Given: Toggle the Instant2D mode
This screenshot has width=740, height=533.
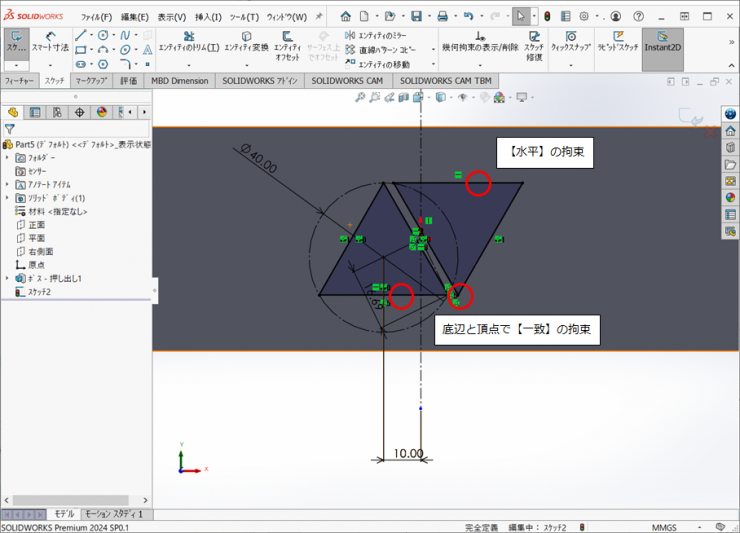Looking at the screenshot, I should click(x=662, y=42).
